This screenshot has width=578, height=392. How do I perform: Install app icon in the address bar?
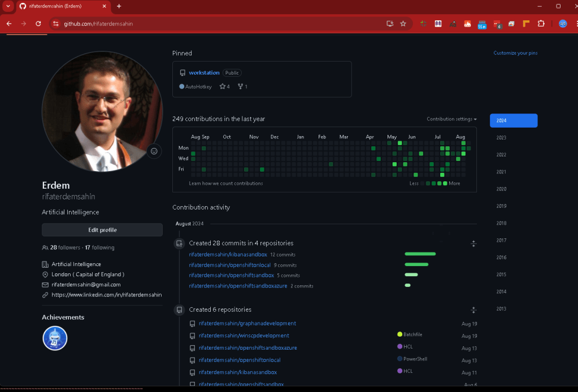pyautogui.click(x=390, y=24)
